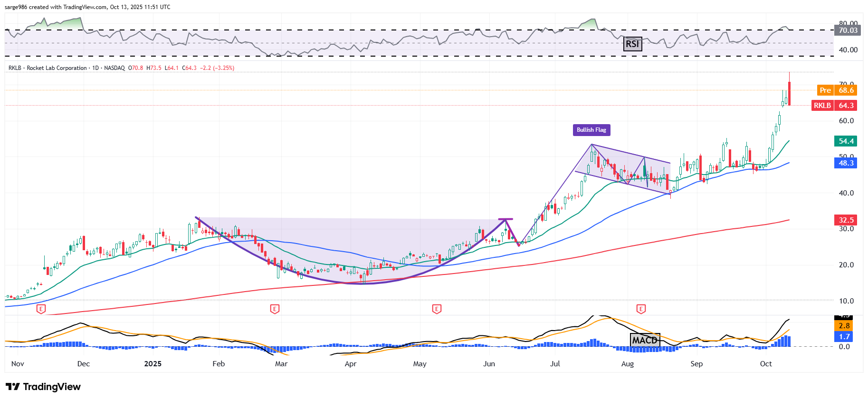Click the earnings E marker before March
The height and width of the screenshot is (401, 868).
275,309
